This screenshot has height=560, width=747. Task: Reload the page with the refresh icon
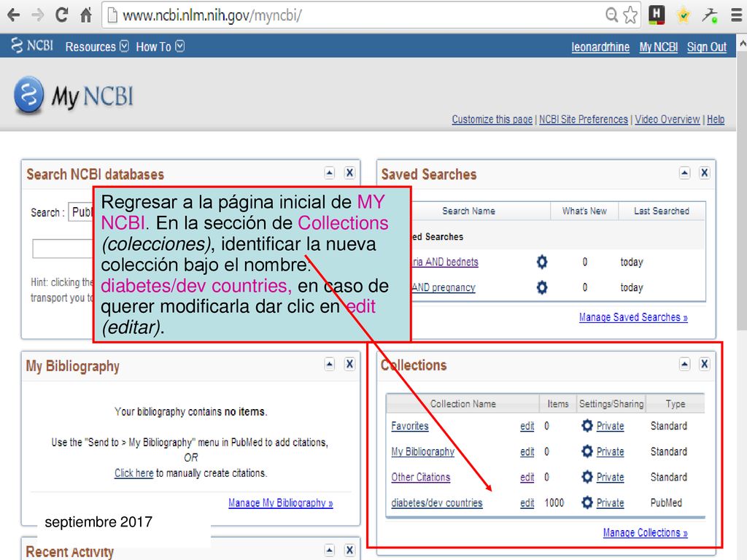(61, 15)
